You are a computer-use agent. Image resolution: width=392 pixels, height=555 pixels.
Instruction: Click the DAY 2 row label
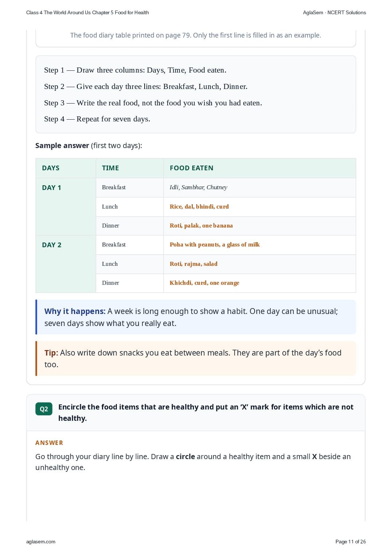pyautogui.click(x=52, y=245)
